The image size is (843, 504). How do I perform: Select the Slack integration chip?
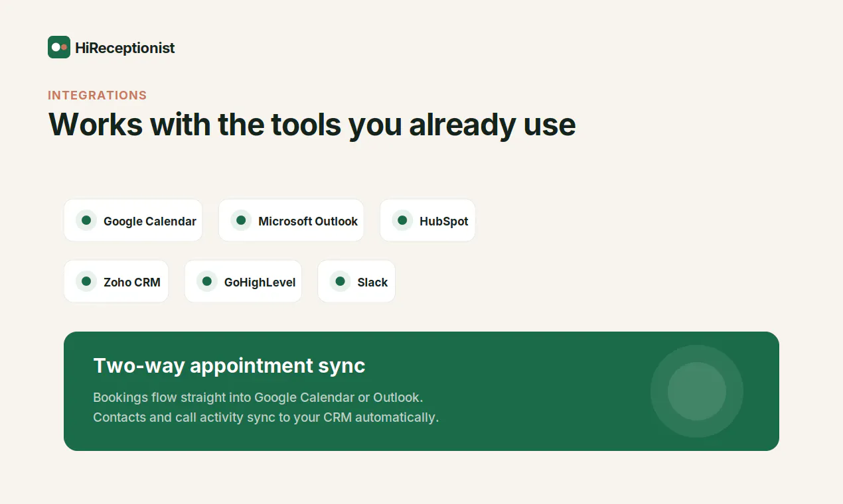point(356,281)
